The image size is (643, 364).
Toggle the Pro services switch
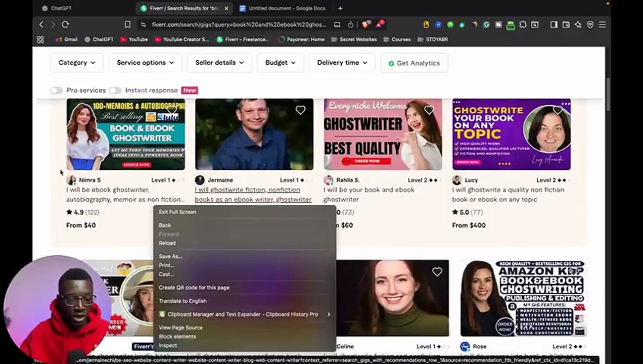pos(56,90)
